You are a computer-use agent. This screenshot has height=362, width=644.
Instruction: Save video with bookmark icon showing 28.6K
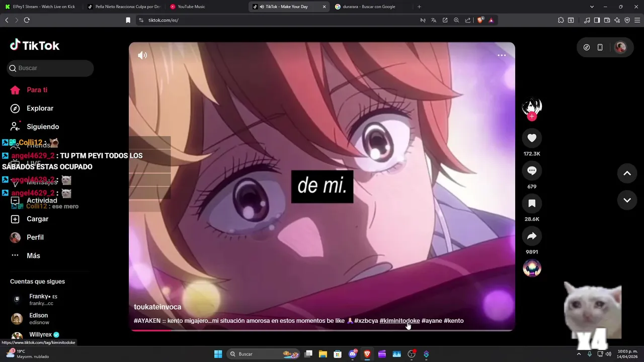(532, 203)
